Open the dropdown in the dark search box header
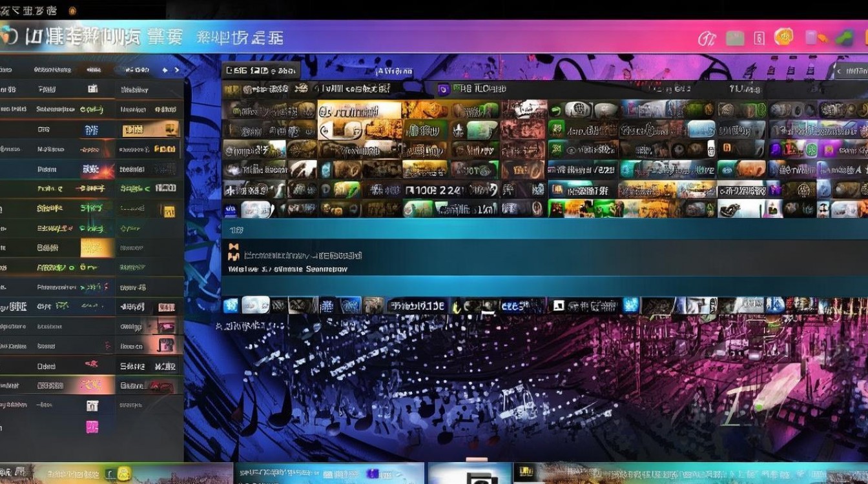This screenshot has width=868, height=484. (261, 71)
